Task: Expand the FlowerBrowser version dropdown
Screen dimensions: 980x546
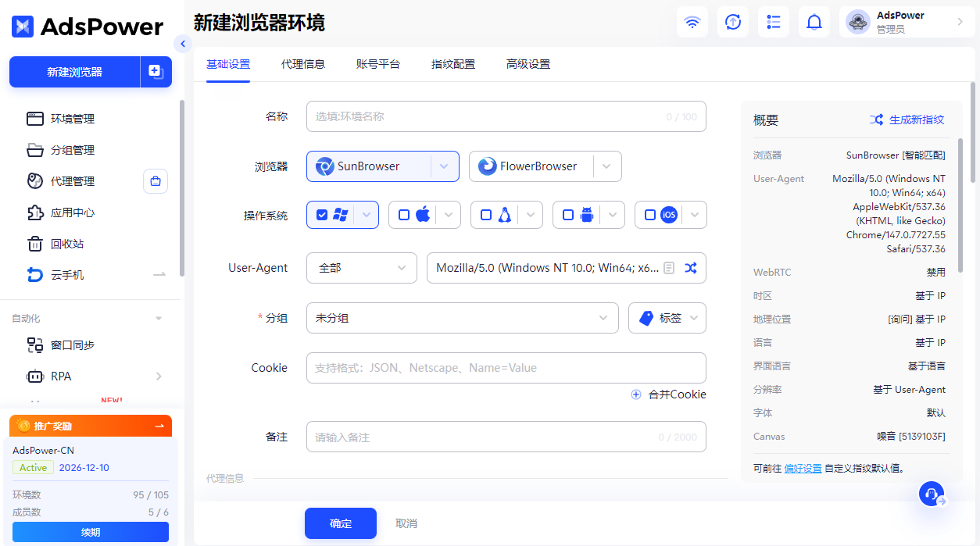Action: click(x=607, y=166)
